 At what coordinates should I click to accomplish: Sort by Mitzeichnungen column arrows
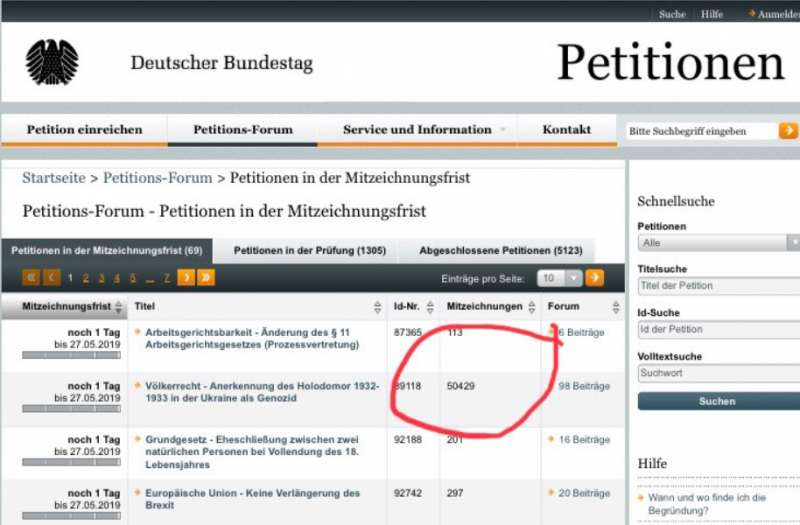click(532, 307)
